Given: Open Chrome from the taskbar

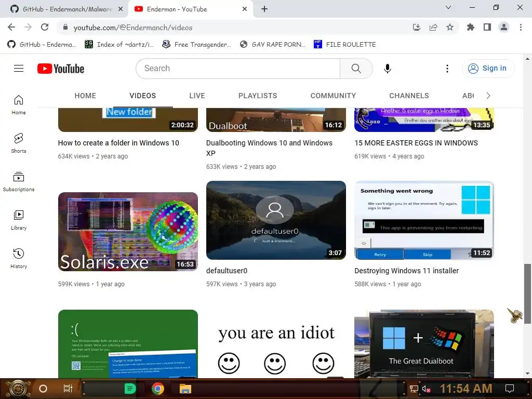Looking at the screenshot, I should click(158, 389).
